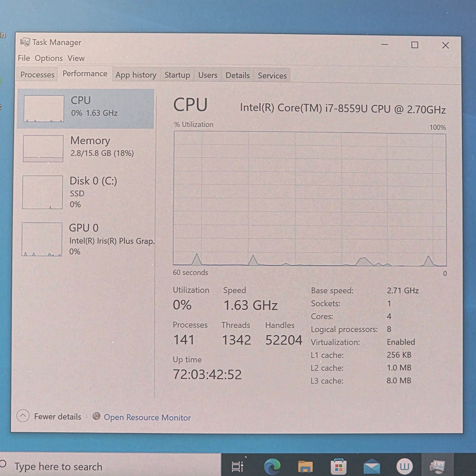Switch to the Processes tab
476x476 pixels.
[37, 75]
